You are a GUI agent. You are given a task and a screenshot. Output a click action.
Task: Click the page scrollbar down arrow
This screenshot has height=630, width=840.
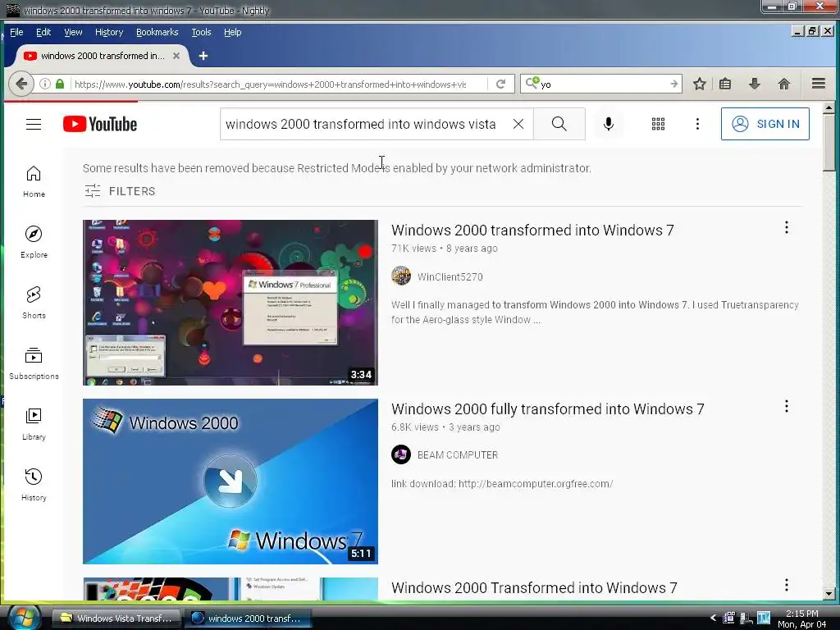point(829,594)
